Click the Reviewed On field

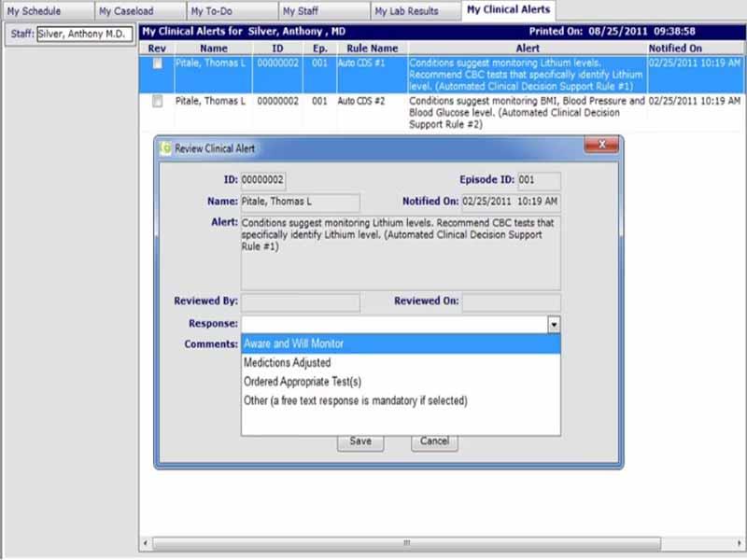click(x=511, y=302)
